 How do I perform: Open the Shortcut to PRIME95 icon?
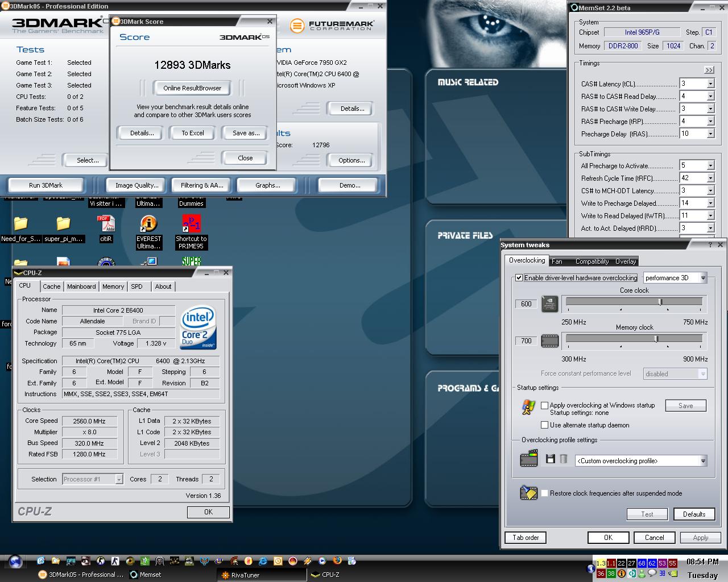pos(191,224)
